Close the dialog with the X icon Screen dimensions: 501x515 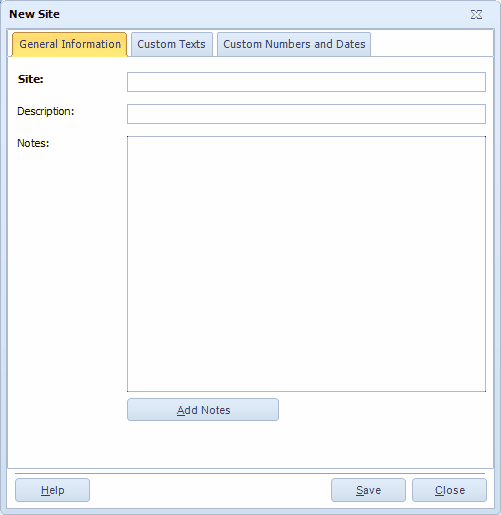pos(476,14)
